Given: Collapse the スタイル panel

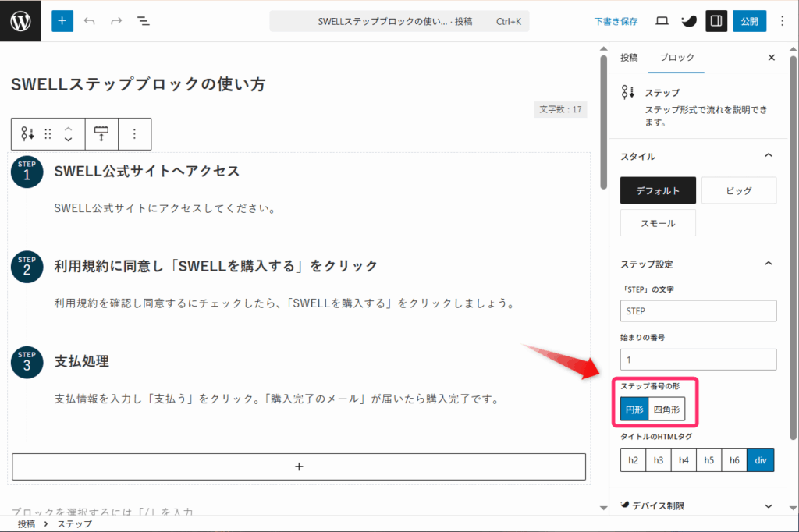Looking at the screenshot, I should (769, 156).
